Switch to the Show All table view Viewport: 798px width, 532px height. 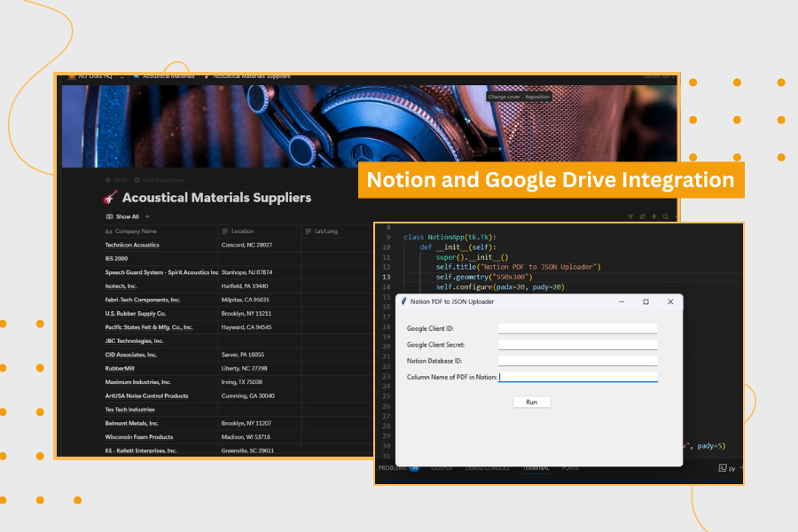[122, 216]
